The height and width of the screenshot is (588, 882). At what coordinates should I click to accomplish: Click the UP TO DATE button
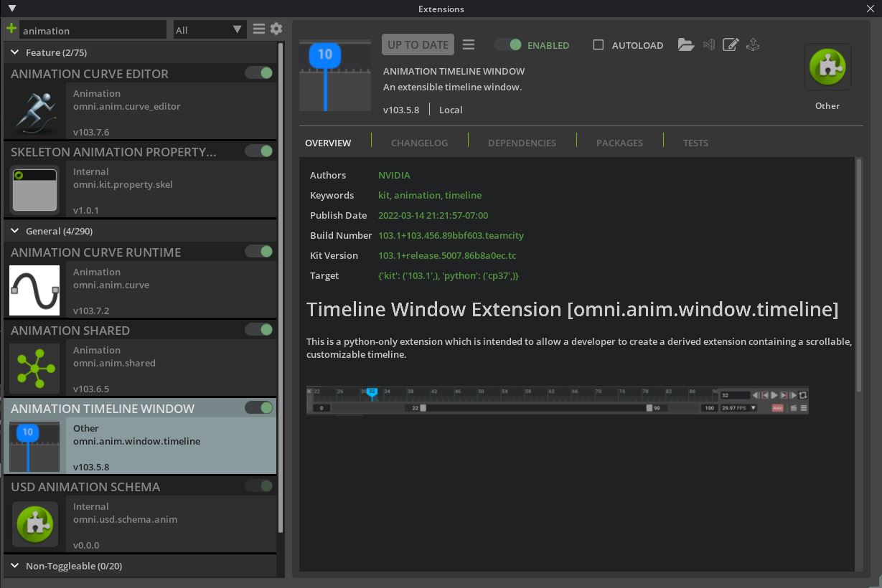point(418,44)
